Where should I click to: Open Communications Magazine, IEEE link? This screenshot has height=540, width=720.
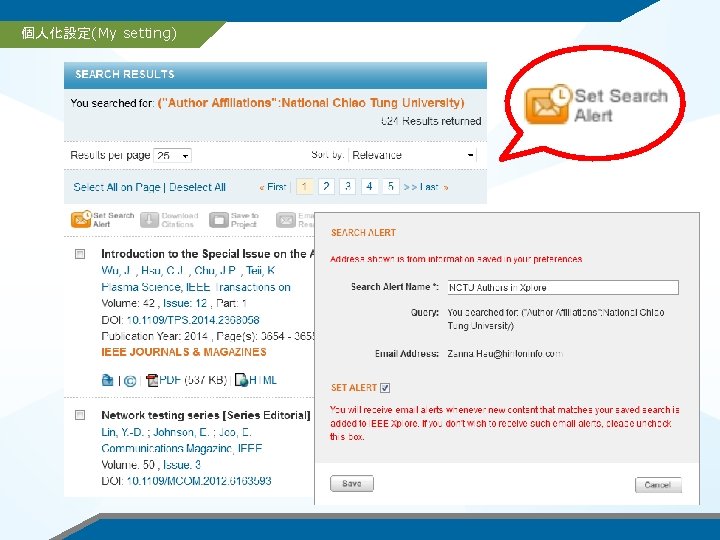pyautogui.click(x=181, y=449)
